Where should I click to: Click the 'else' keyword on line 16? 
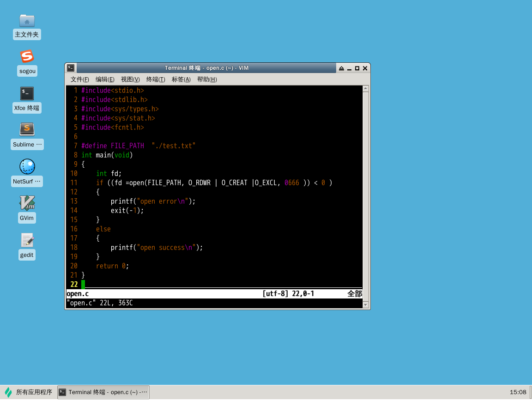pos(103,229)
